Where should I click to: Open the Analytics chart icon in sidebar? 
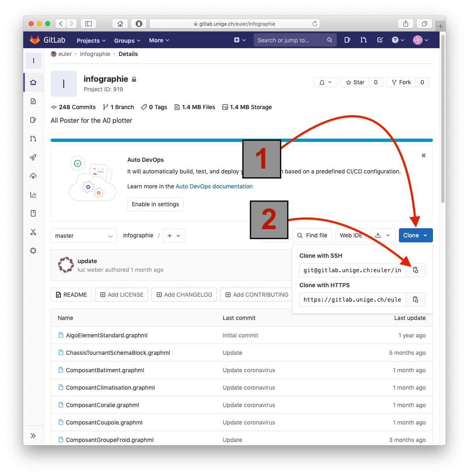(33, 195)
